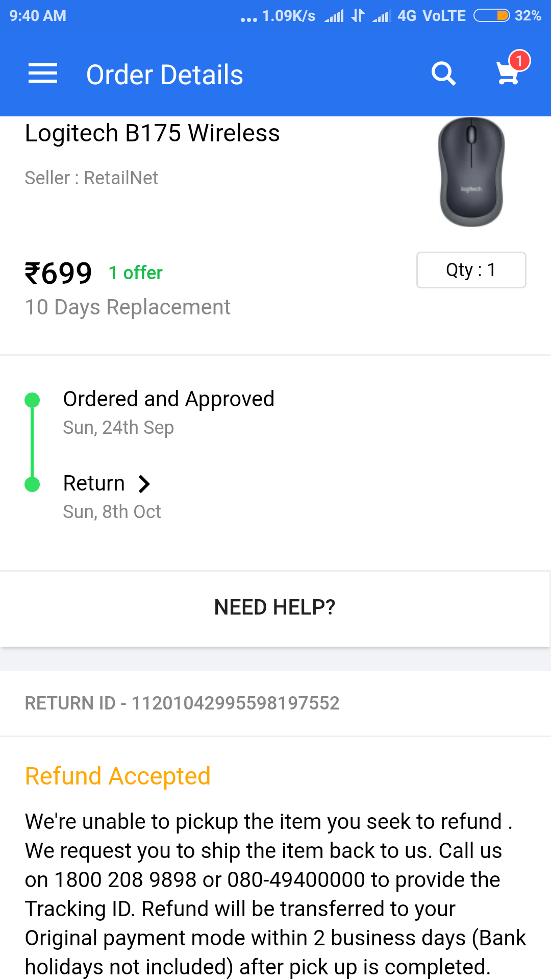Tap the battery icon in status bar
Viewport: 551px width, 980px height.
click(491, 16)
